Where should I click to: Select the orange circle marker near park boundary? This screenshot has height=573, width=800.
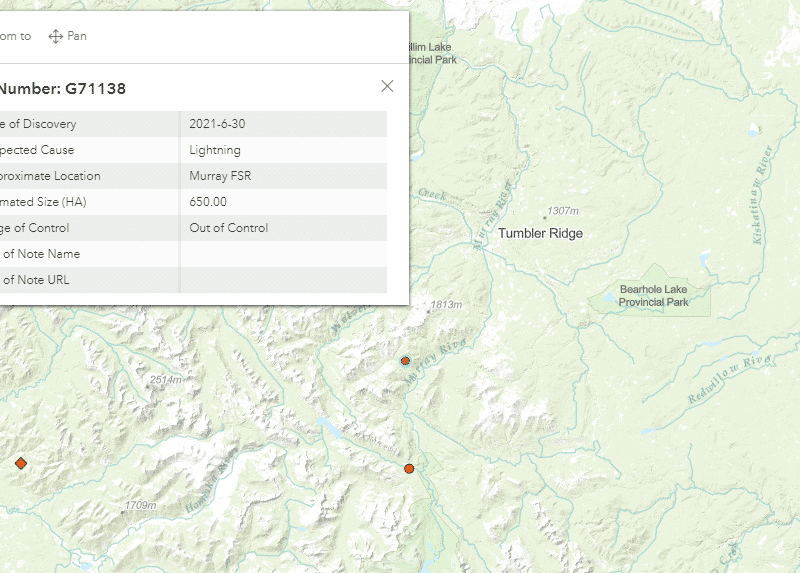click(409, 468)
